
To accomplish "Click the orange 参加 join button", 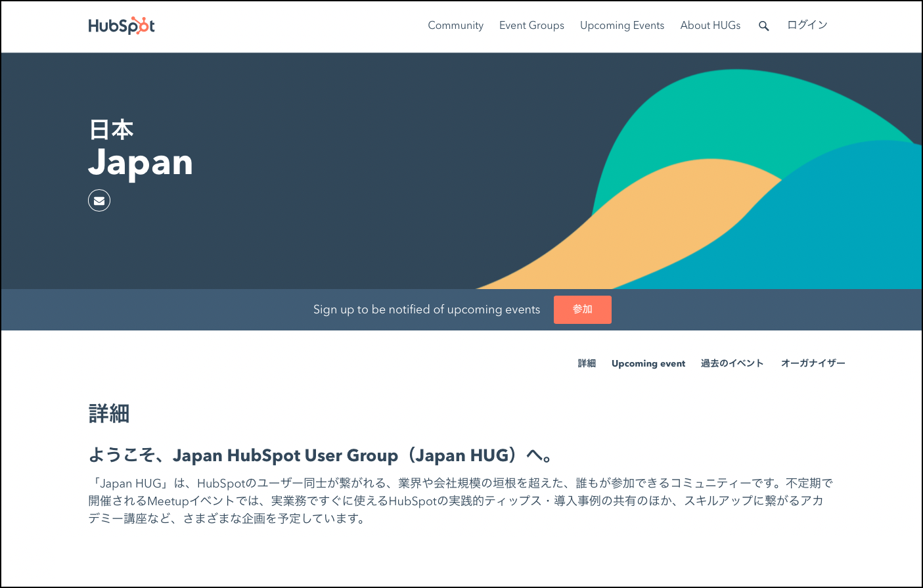I will pos(583,309).
